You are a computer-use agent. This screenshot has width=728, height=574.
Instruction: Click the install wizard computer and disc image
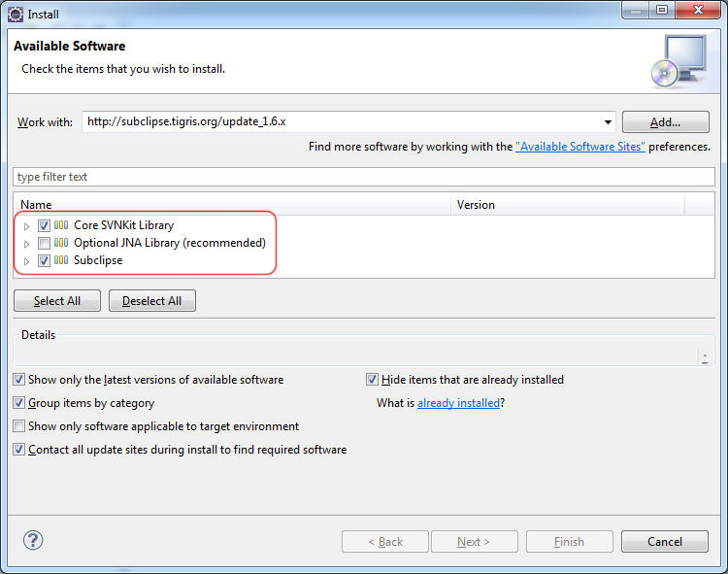tap(678, 61)
